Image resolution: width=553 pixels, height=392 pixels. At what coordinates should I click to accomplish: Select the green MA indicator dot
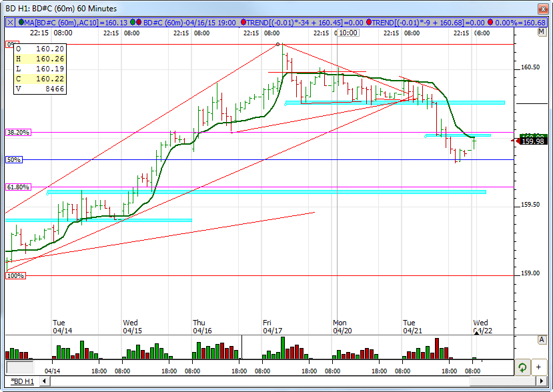coord(21,23)
